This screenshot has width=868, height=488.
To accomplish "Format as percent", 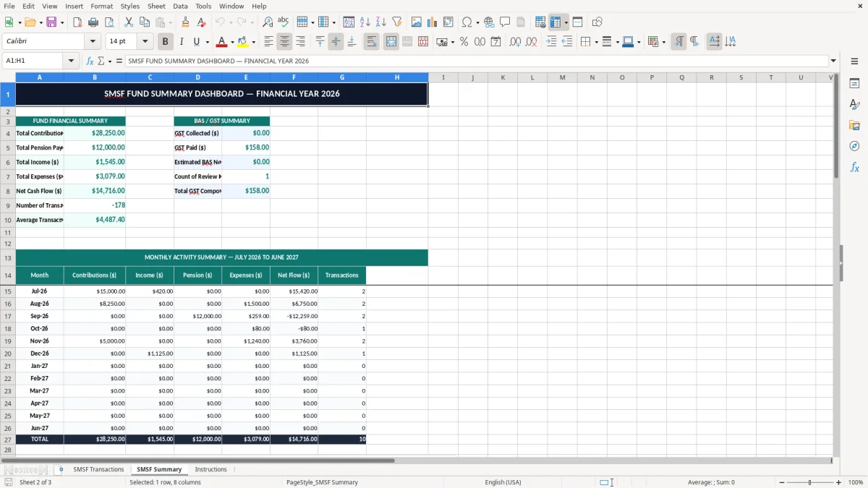I will [x=464, y=42].
